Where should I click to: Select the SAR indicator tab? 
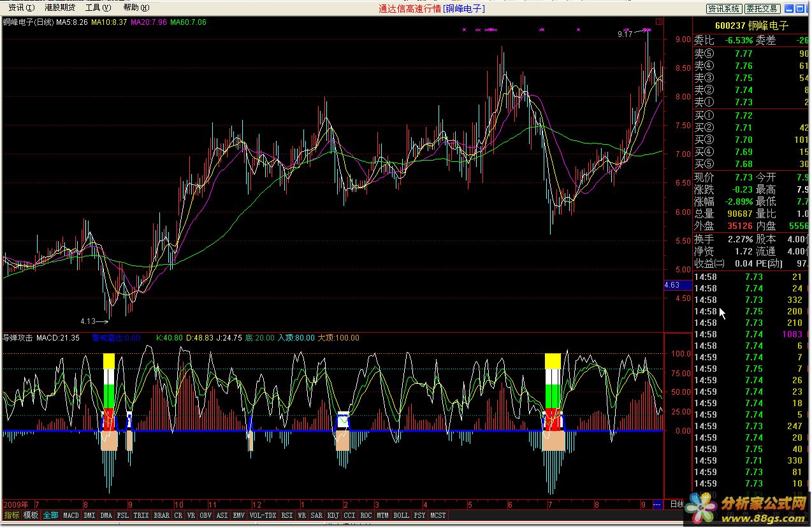pyautogui.click(x=317, y=515)
